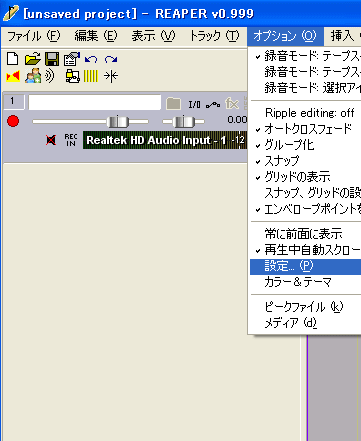Open the ファイル (F) menu

click(34, 36)
